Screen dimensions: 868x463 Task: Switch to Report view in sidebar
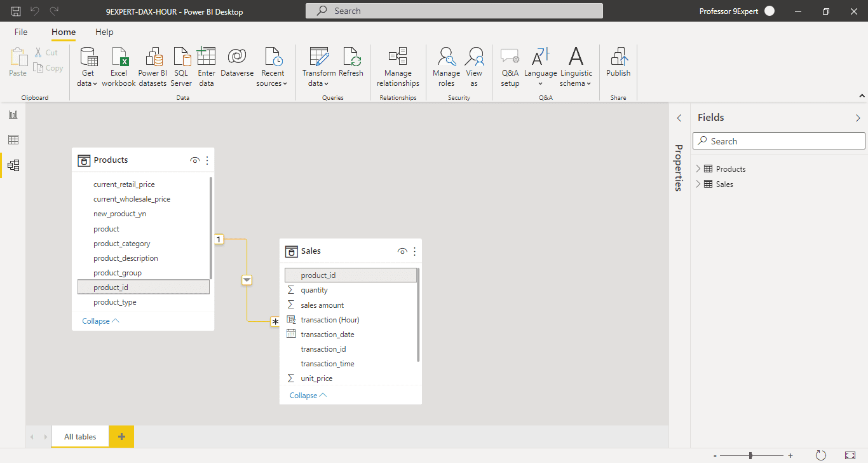point(13,114)
